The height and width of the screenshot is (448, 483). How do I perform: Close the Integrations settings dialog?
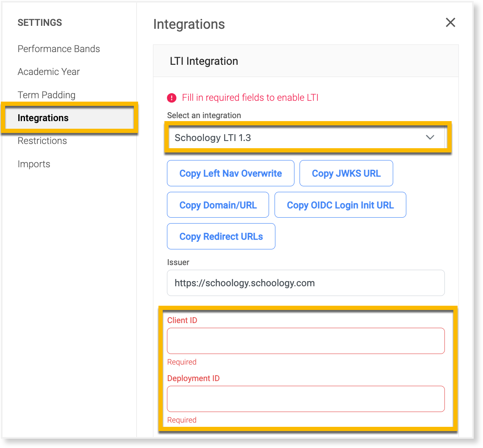click(x=450, y=22)
